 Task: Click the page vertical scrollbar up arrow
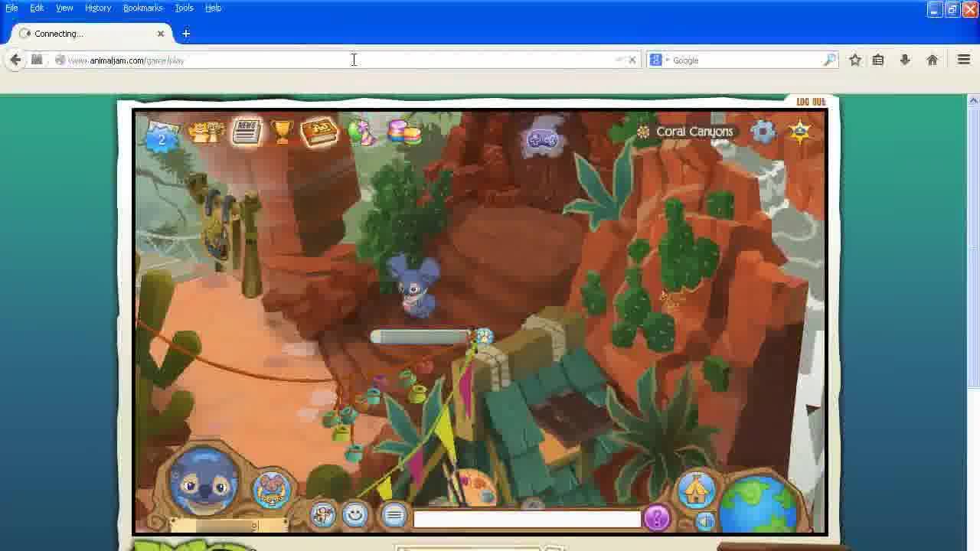973,100
